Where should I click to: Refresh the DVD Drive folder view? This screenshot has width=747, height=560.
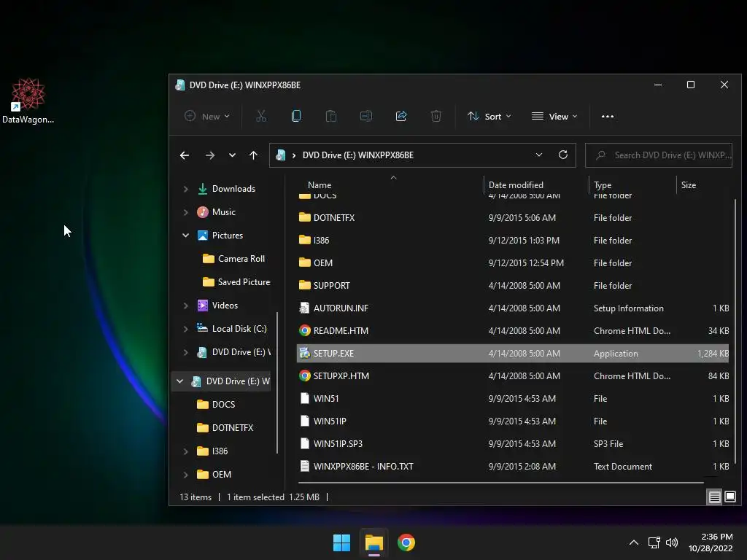(563, 155)
